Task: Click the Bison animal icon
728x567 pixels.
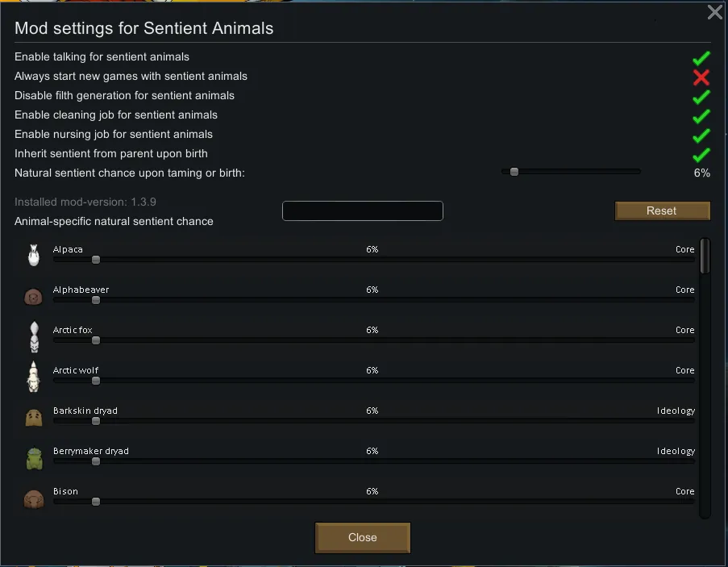Action: (33, 498)
